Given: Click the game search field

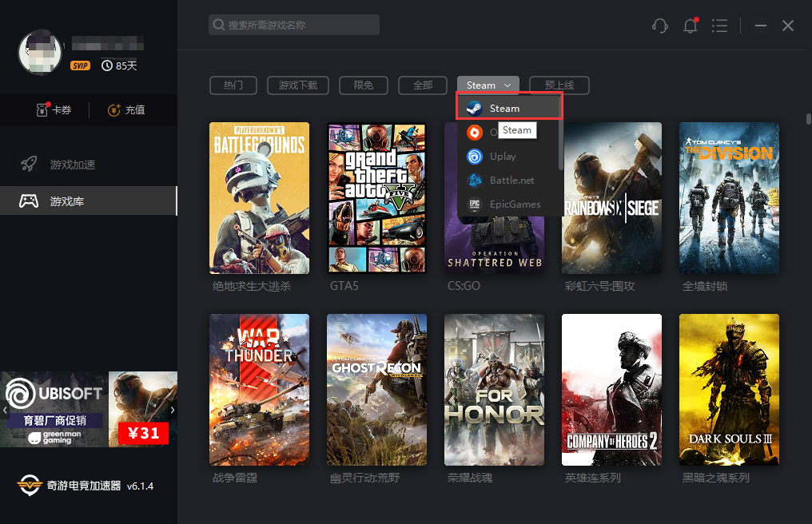Looking at the screenshot, I should (293, 25).
